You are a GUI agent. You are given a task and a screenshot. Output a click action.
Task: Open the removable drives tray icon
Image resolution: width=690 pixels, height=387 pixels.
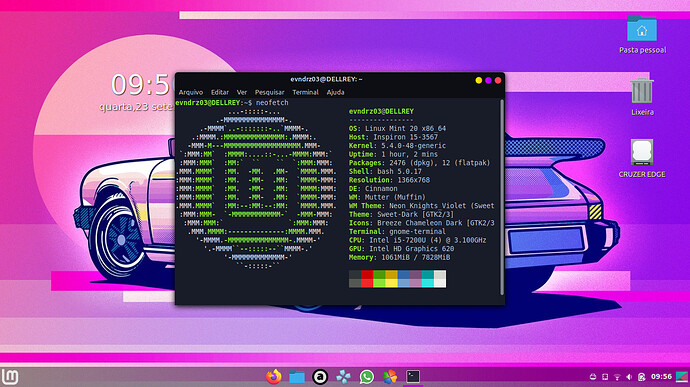593,377
